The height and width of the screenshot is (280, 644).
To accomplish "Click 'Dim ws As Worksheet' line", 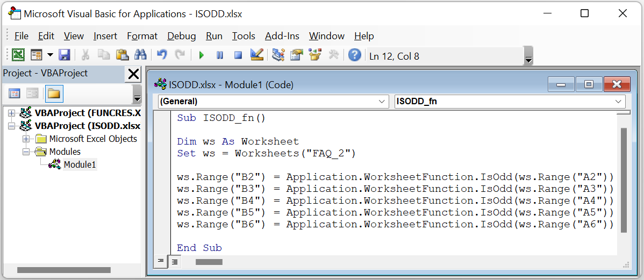I will [238, 142].
